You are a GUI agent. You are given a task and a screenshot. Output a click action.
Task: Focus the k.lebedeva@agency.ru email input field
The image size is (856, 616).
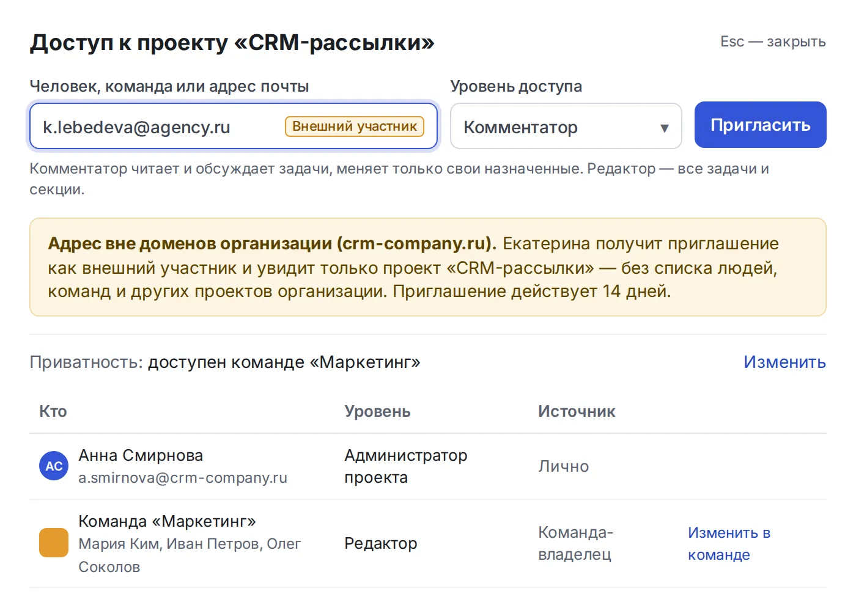tap(234, 126)
